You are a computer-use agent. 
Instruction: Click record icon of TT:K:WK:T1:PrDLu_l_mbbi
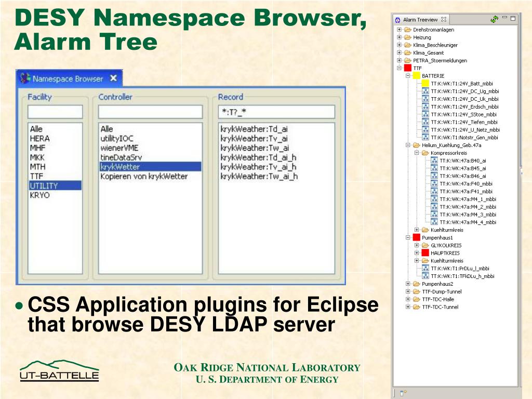click(x=425, y=269)
